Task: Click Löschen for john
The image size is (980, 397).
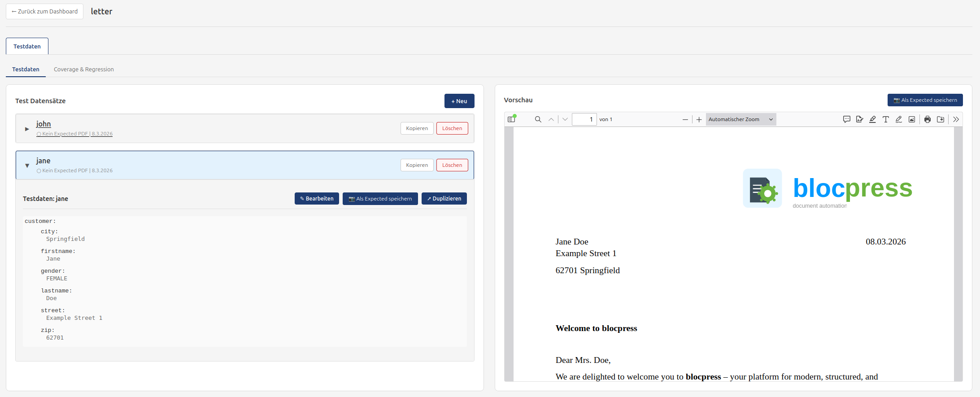Action: [452, 128]
